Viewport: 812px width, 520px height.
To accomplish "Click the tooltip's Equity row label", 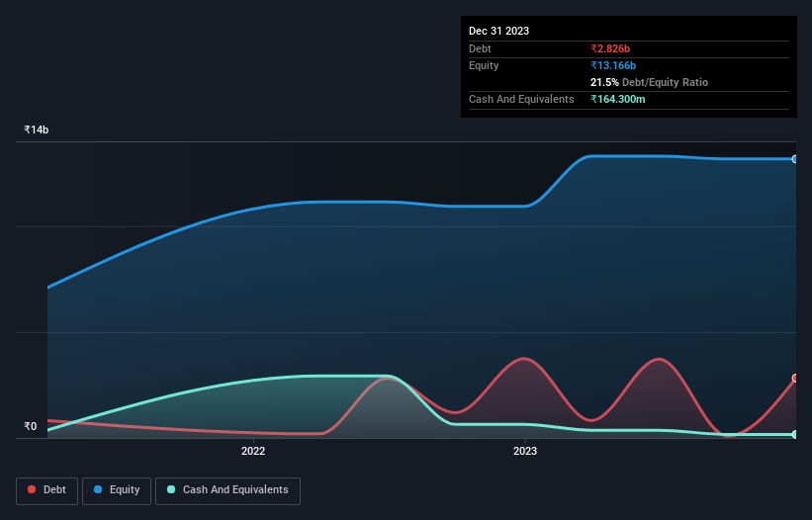I will click(484, 65).
